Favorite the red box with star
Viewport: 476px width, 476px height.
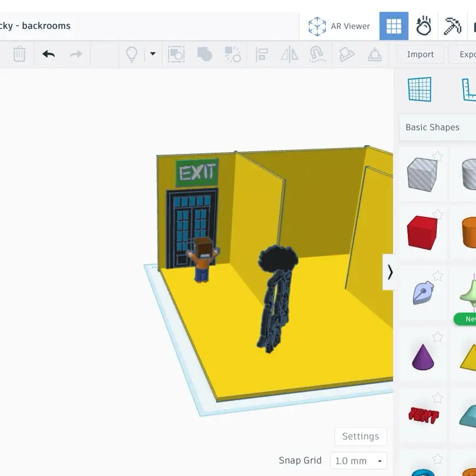click(437, 214)
